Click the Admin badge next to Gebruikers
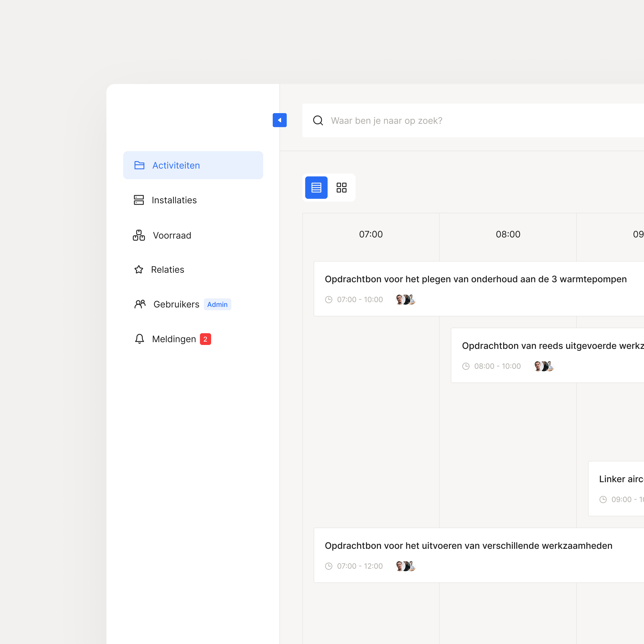 coord(217,304)
